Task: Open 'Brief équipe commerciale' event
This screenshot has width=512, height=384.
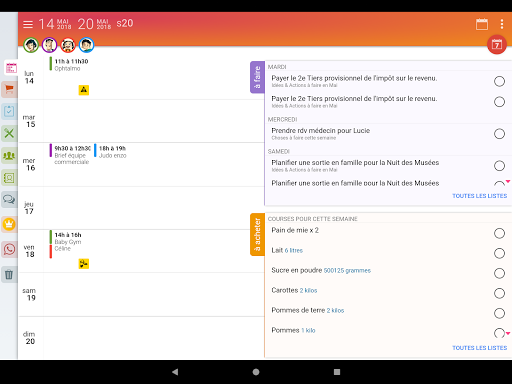Action: pyautogui.click(x=70, y=155)
